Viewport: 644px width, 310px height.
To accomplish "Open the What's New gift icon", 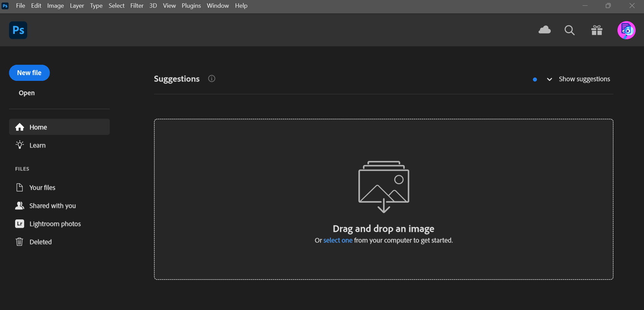I will pyautogui.click(x=597, y=30).
